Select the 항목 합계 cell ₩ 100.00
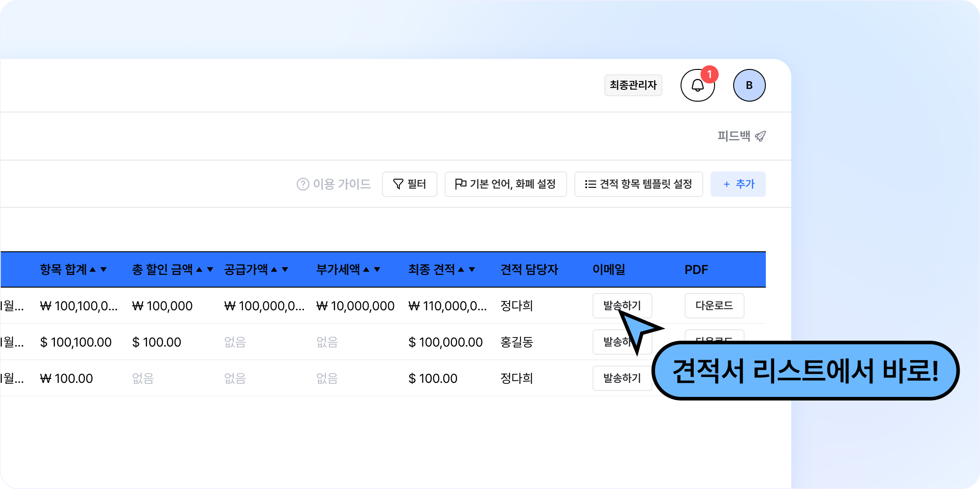 pos(66,378)
